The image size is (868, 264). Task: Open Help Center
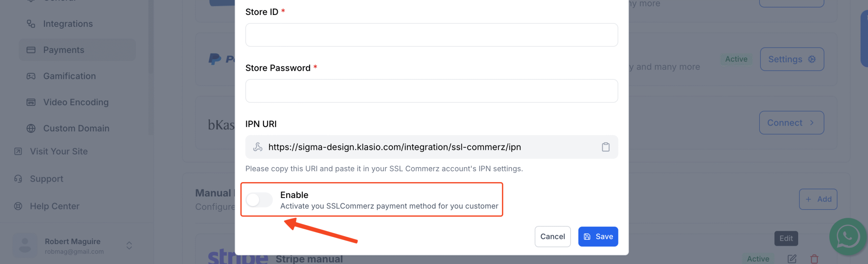coord(55,206)
